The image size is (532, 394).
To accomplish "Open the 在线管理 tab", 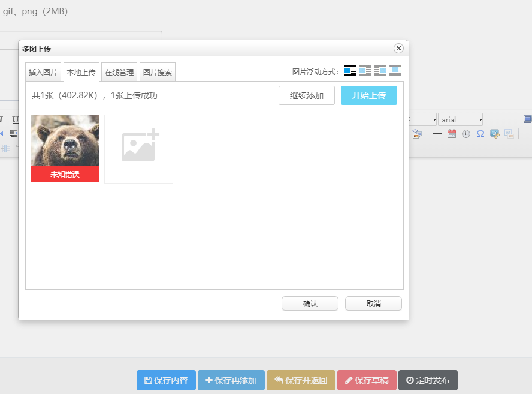I will pos(119,72).
